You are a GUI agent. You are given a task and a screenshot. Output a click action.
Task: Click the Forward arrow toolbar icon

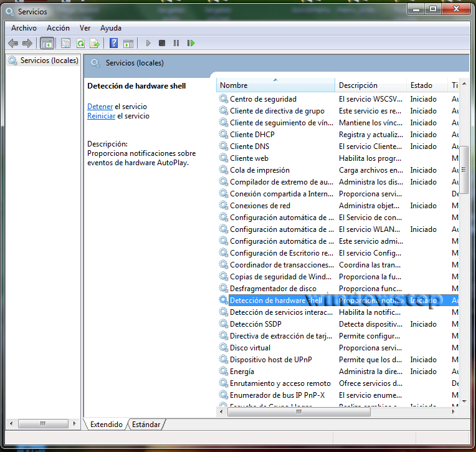point(27,43)
